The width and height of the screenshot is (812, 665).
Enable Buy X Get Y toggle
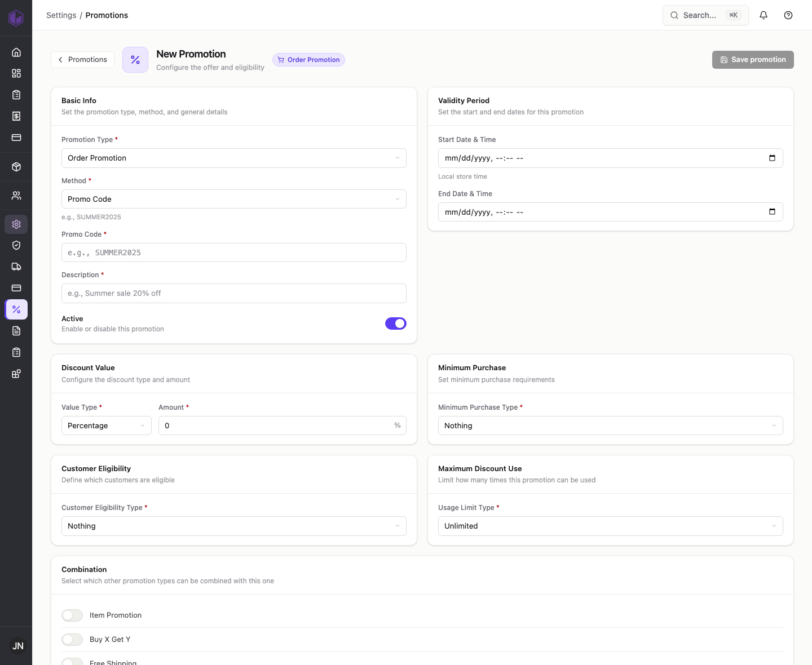72,640
